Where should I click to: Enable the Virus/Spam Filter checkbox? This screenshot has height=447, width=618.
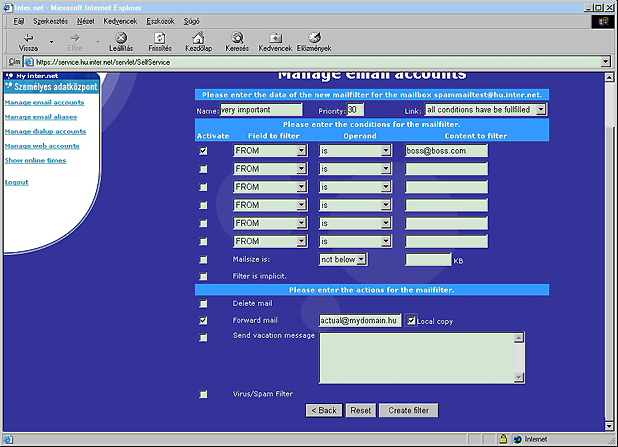point(203,394)
